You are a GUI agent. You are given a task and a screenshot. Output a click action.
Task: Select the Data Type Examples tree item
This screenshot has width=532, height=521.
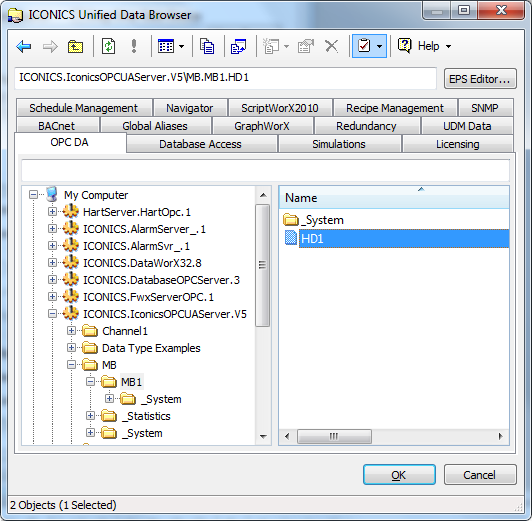click(x=151, y=348)
